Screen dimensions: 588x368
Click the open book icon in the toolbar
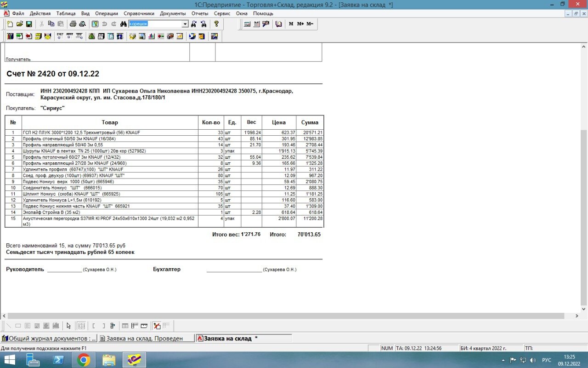coord(279,24)
